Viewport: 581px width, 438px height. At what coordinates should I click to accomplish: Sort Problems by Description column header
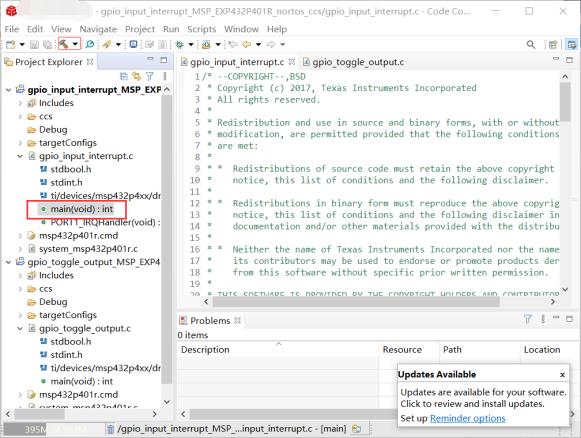(278, 349)
